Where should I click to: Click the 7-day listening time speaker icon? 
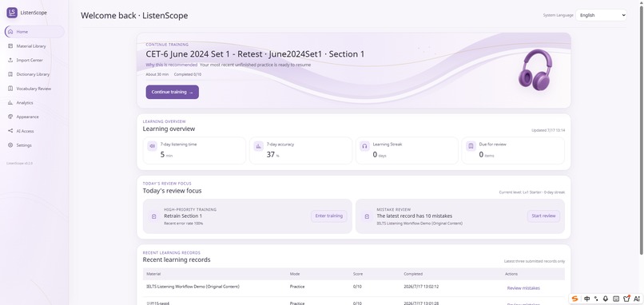pyautogui.click(x=152, y=146)
